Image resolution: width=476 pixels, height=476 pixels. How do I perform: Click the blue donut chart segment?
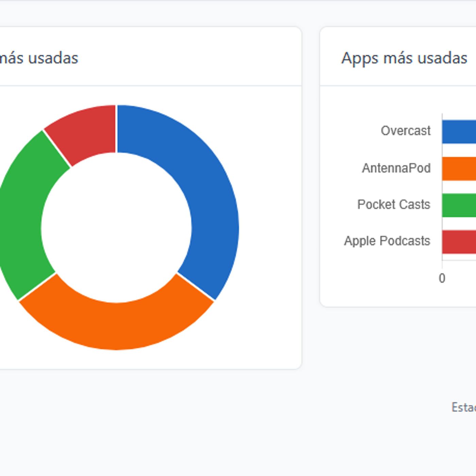[204, 190]
